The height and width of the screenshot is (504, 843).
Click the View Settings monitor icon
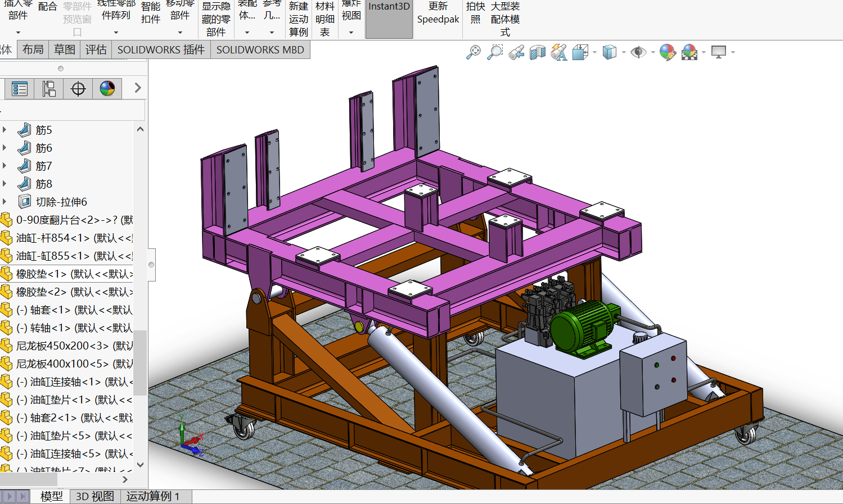tap(719, 52)
